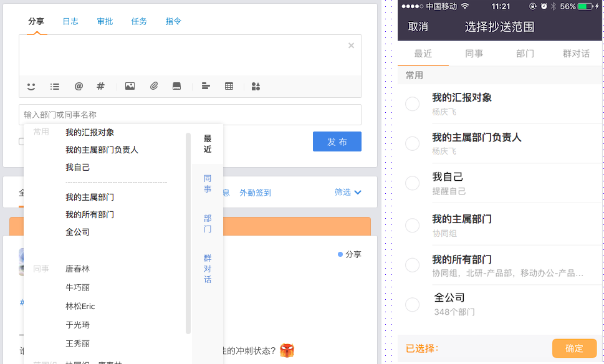Click the alarm clock icon in status bar
The height and width of the screenshot is (364, 604).
coord(544,6)
